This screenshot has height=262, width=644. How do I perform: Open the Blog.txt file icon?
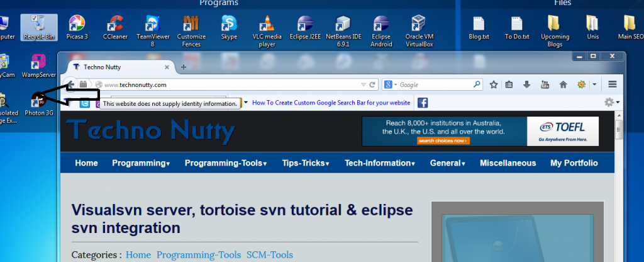click(x=479, y=27)
